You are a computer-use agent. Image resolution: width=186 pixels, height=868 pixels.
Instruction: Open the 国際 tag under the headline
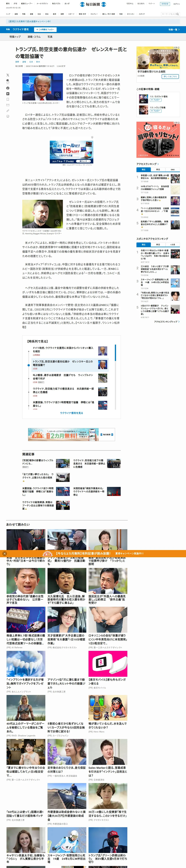coord(17,62)
